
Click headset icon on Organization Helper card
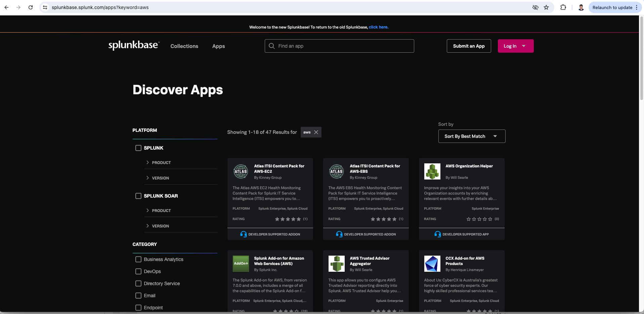438,234
